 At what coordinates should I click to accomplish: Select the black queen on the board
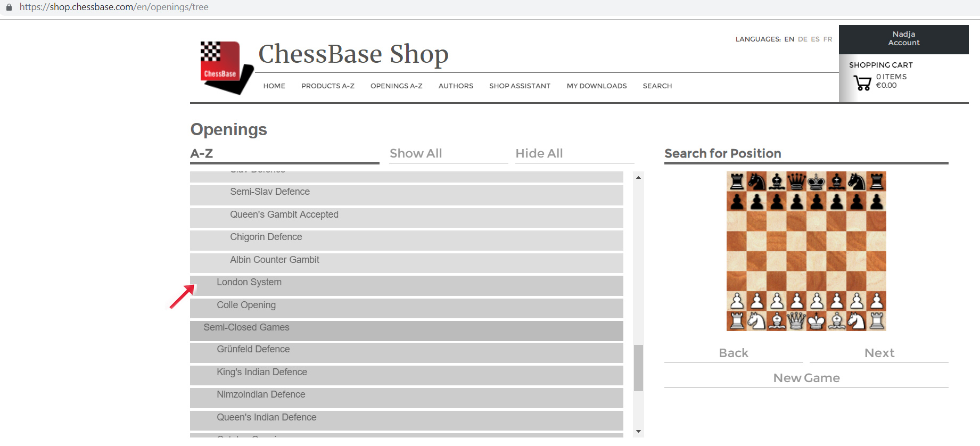coord(796,181)
